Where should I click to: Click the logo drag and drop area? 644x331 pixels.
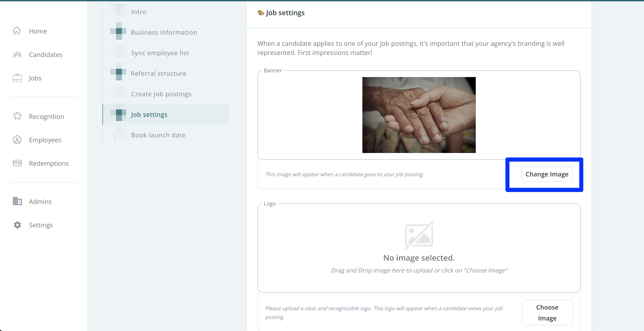(419, 248)
